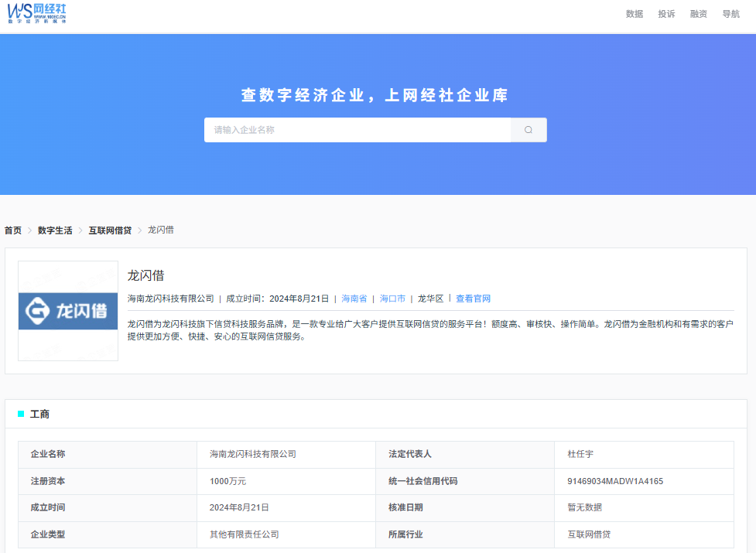Click the 核准日期 label cell
Screen dimensions: 756x553
click(465, 507)
